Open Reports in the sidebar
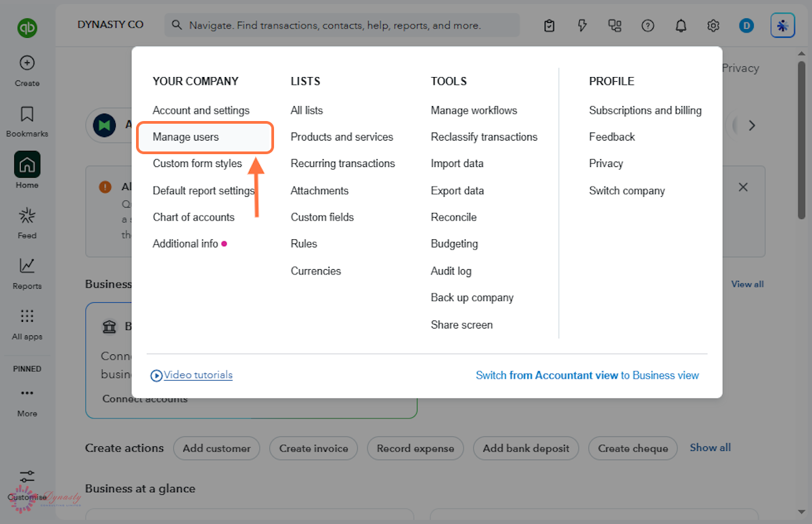Screen dimensions: 812x524 (x=27, y=274)
